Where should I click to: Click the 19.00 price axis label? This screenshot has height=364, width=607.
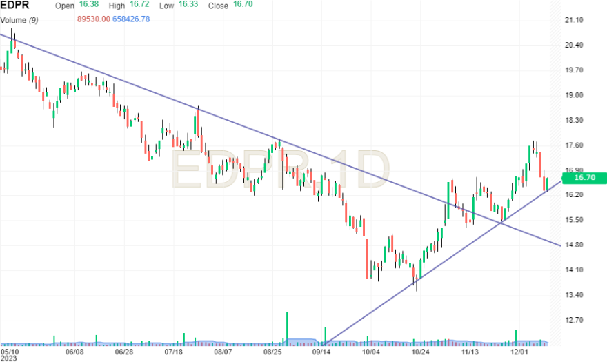(x=574, y=95)
